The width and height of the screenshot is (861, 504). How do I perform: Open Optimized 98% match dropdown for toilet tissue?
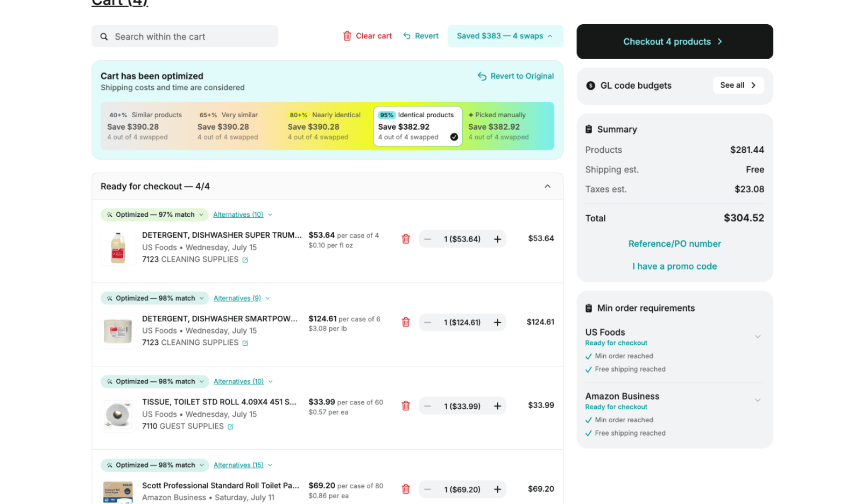tap(155, 381)
